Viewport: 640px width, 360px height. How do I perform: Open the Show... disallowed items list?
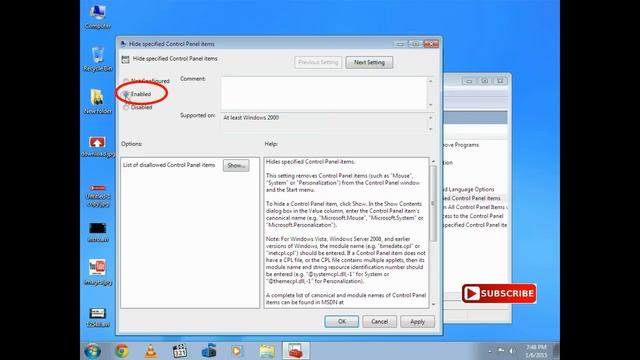[236, 165]
